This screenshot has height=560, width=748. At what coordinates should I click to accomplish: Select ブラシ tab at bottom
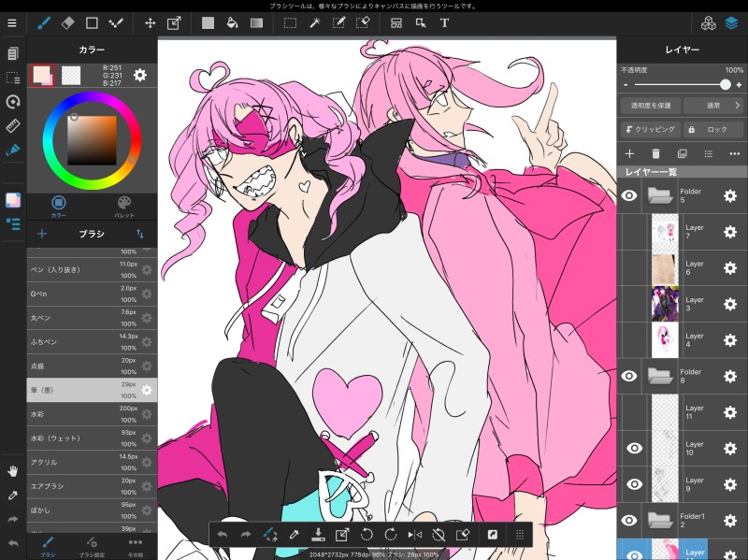coord(48,547)
